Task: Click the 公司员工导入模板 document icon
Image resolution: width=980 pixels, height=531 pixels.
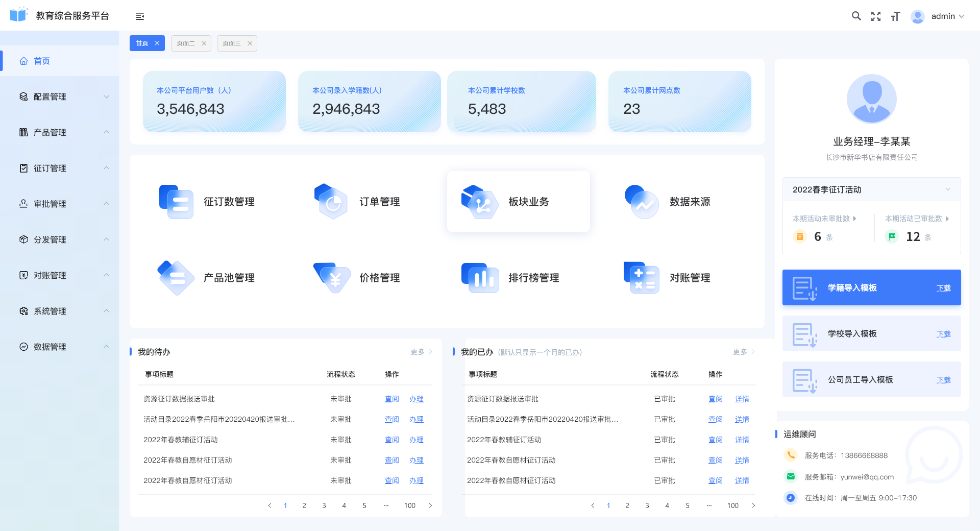Action: 805,380
